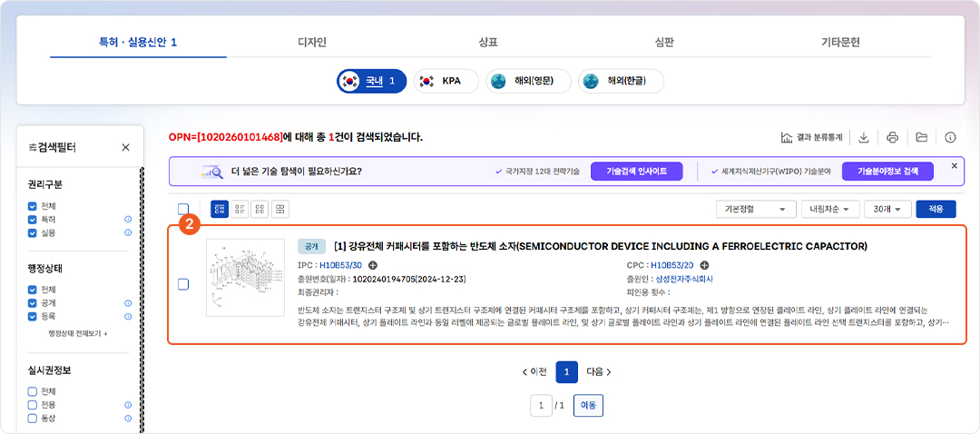Viewport: 980px width, 434px height.
Task: Select the patent result row checkbox
Action: 183,284
